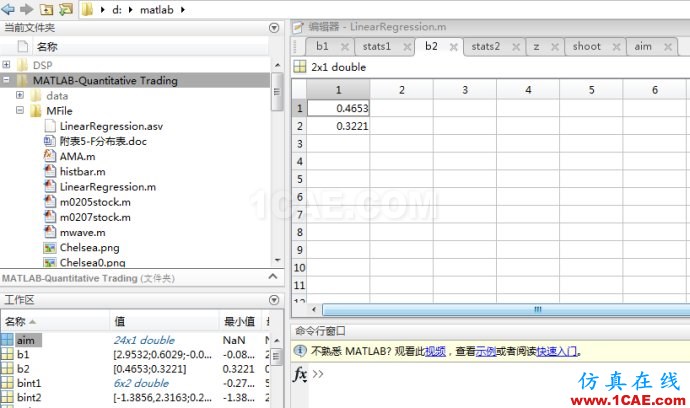The width and height of the screenshot is (690, 408).
Task: Select AMA.m file
Action: click(77, 157)
